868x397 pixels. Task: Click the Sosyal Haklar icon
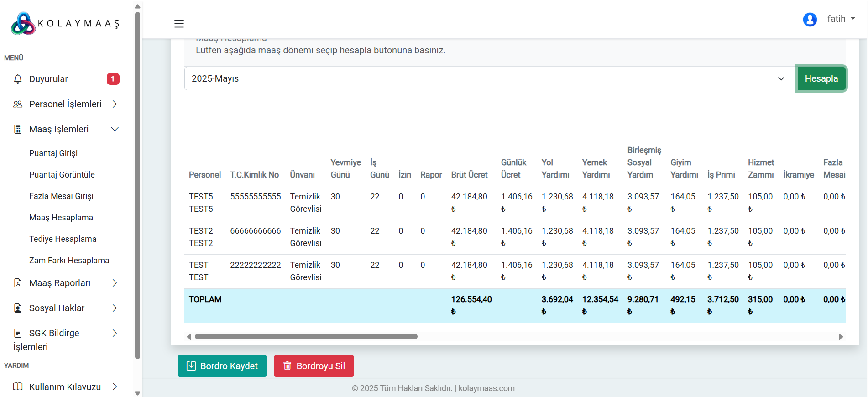18,308
